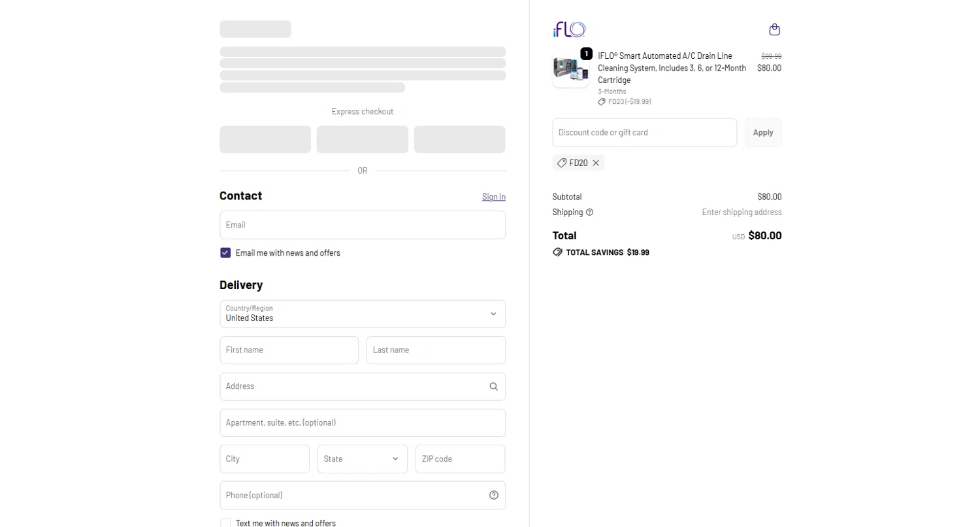Click the 3-Months variant label
This screenshot has height=527, width=980.
coord(612,92)
